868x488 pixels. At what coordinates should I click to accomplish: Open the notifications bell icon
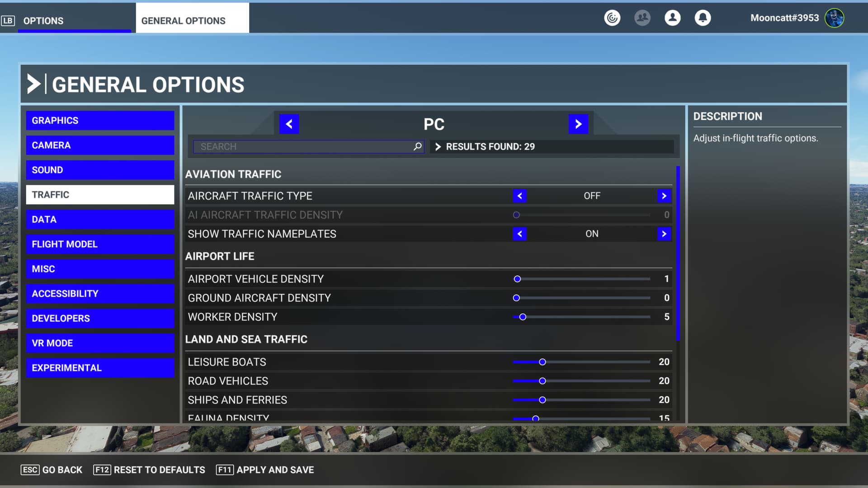[x=703, y=18]
